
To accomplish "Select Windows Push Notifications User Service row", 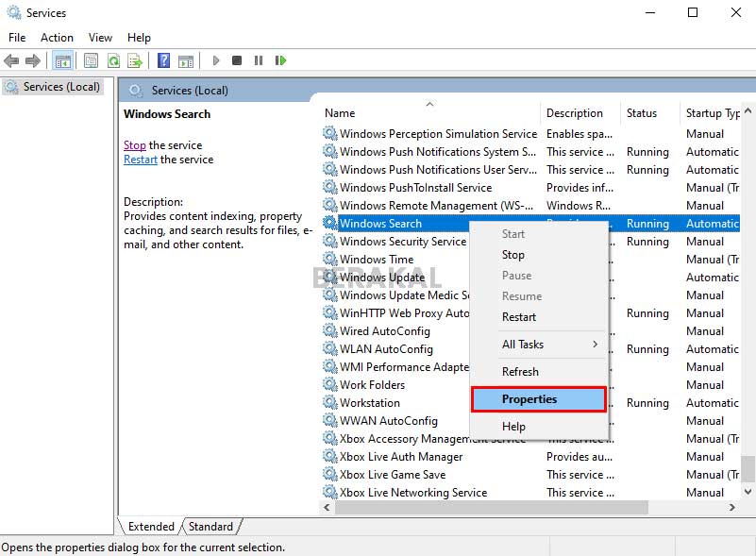I will 530,170.
